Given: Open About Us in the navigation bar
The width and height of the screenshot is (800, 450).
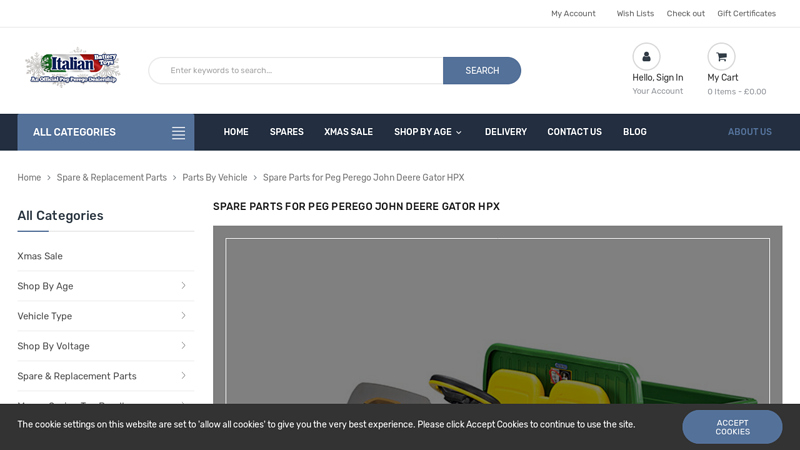Looking at the screenshot, I should coord(749,132).
